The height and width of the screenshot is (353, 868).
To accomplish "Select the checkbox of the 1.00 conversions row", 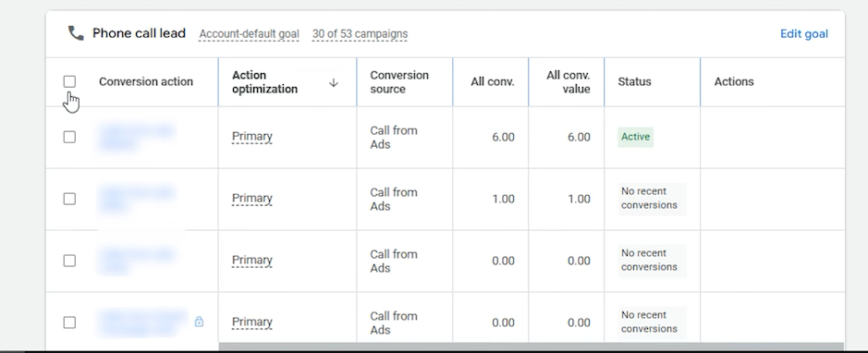I will coord(69,199).
